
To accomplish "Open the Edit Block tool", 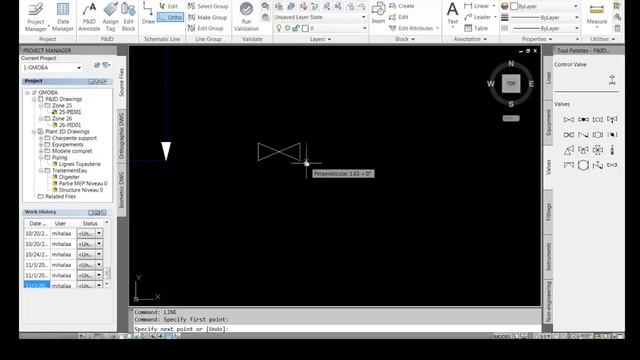I will pyautogui.click(x=128, y=17).
